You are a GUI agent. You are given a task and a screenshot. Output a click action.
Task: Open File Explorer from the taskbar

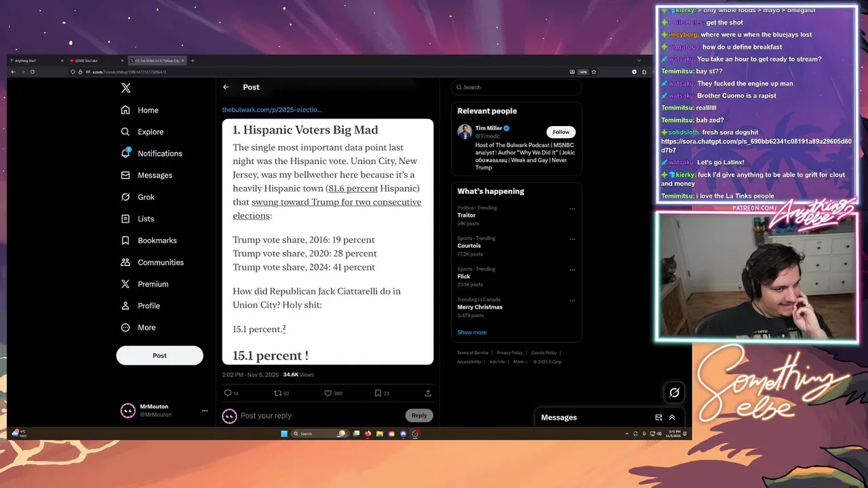tap(380, 434)
